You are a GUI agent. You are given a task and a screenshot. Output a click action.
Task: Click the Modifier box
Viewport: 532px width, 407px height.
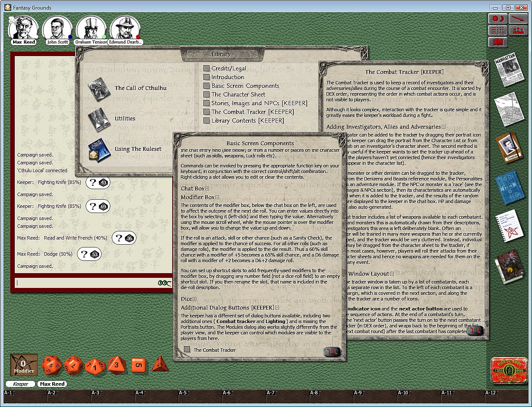coord(24,365)
